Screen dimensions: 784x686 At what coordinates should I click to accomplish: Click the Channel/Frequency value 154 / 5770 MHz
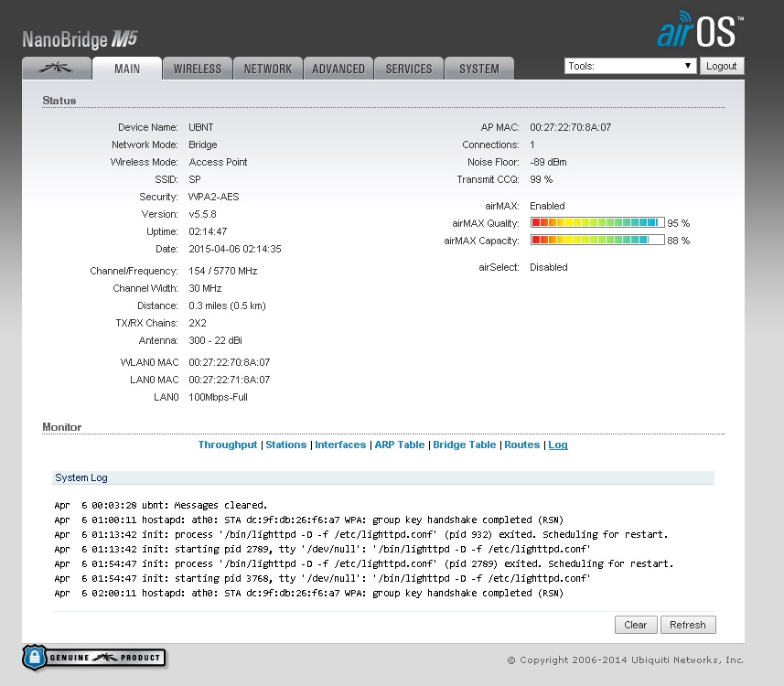pos(223,271)
